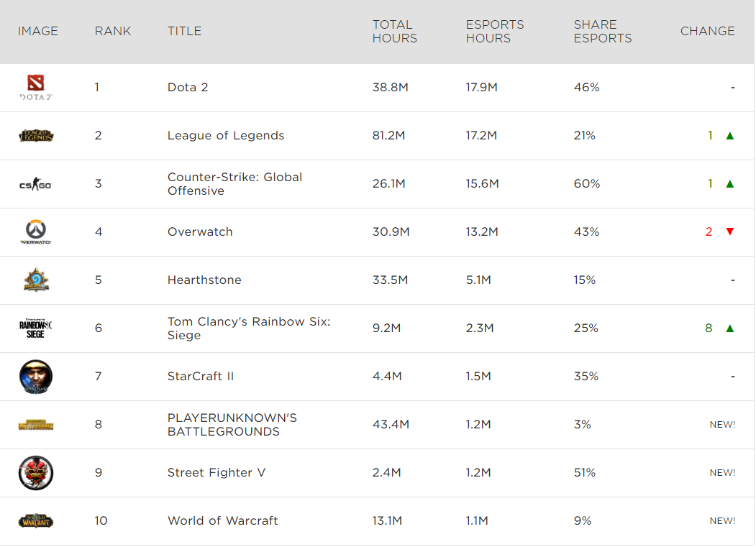Viewport: 756px width, 547px height.
Task: Select the StarCraft II portrait icon
Action: point(35,377)
